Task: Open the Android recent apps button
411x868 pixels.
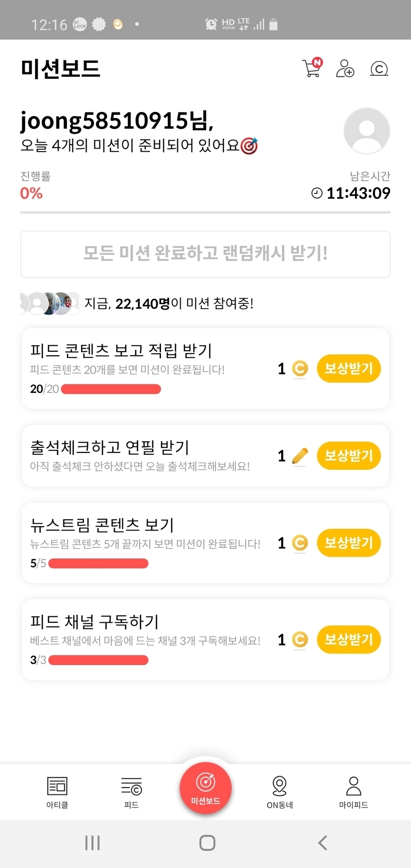Action: click(x=93, y=843)
